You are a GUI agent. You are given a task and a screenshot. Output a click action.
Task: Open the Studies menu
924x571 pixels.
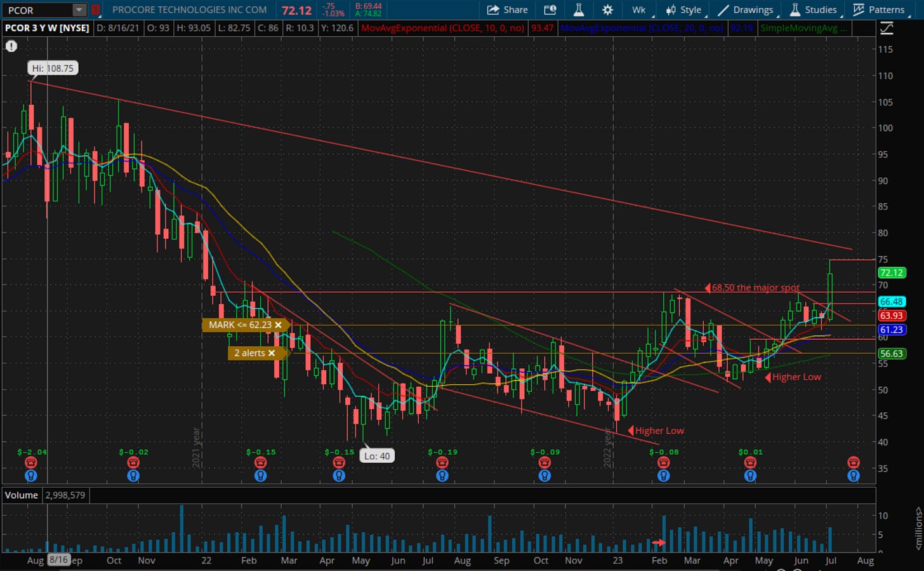click(814, 10)
